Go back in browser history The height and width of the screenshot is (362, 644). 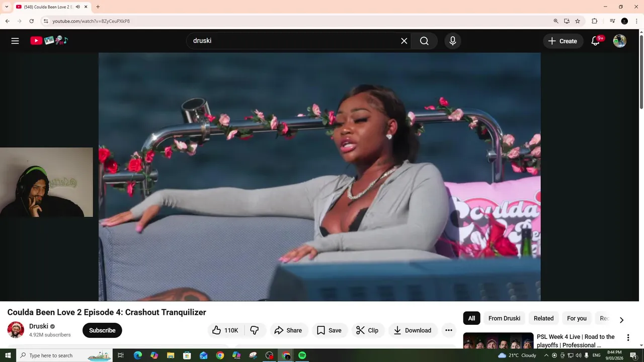tap(7, 21)
